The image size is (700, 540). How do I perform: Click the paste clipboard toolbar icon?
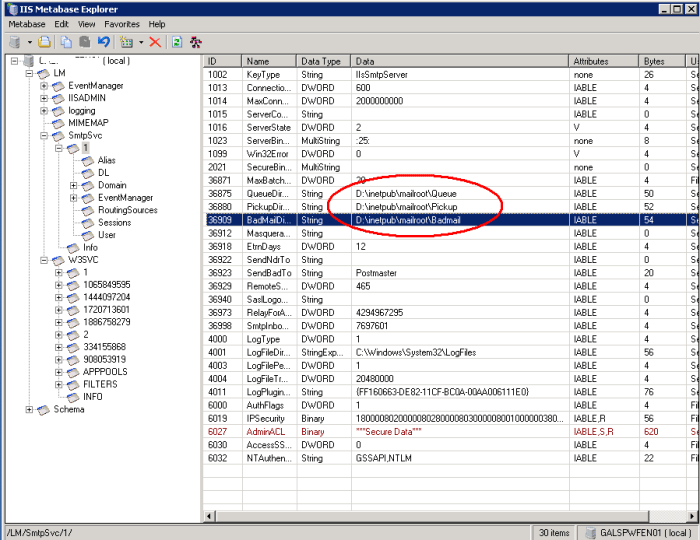click(x=85, y=43)
